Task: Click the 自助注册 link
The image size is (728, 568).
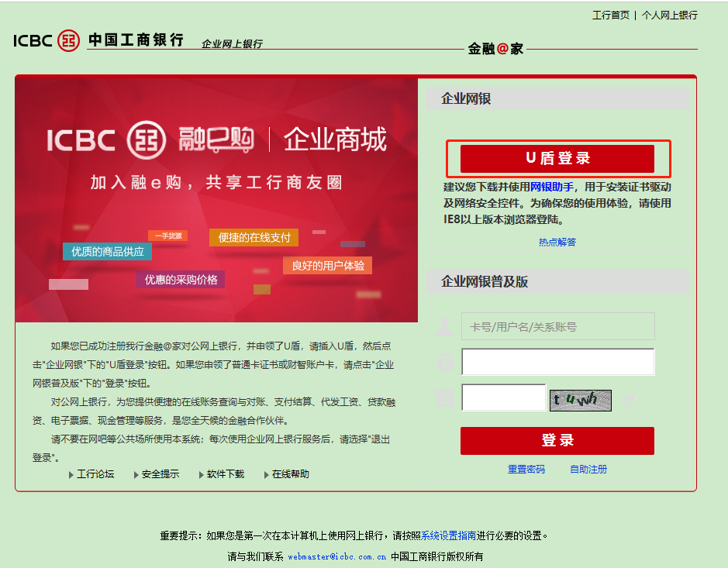Action: pos(588,469)
